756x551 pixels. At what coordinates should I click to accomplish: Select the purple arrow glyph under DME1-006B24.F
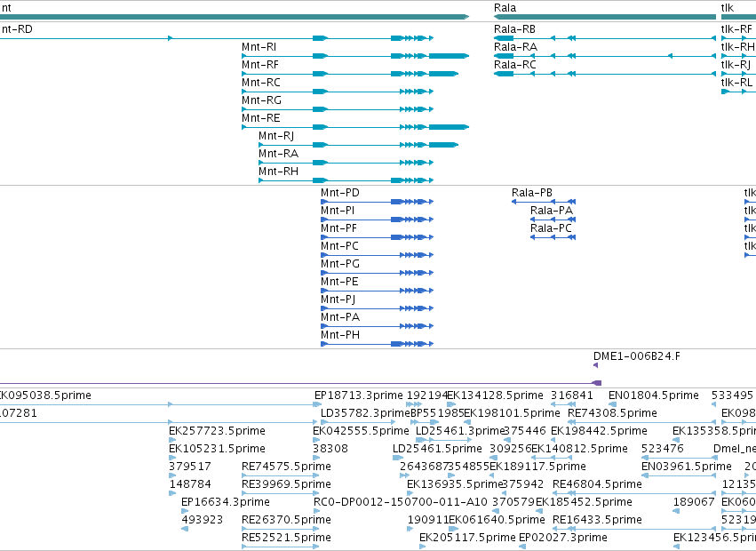(596, 365)
